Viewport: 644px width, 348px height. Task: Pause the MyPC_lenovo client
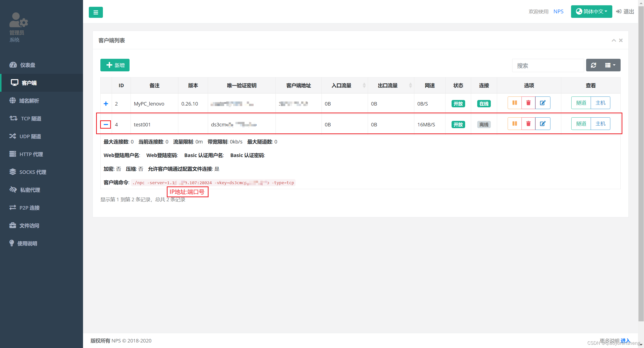(514, 103)
